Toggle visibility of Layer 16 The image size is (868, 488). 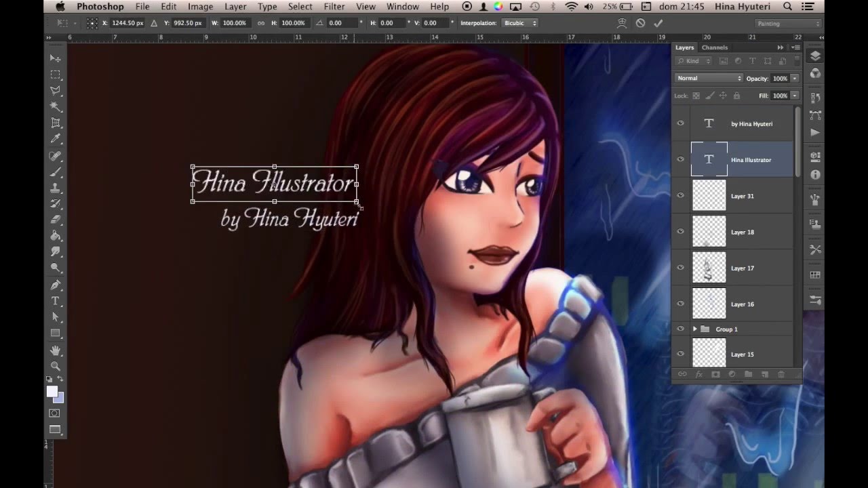(x=681, y=304)
